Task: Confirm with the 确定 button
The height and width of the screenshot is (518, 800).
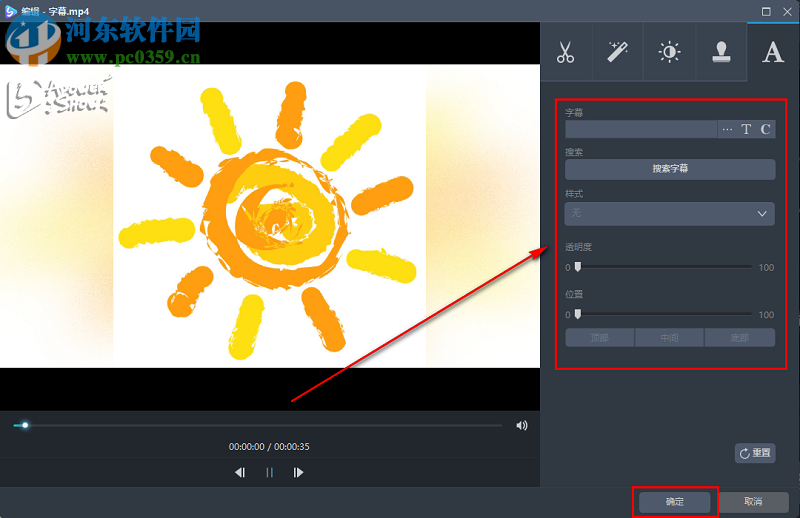Action: click(x=674, y=502)
